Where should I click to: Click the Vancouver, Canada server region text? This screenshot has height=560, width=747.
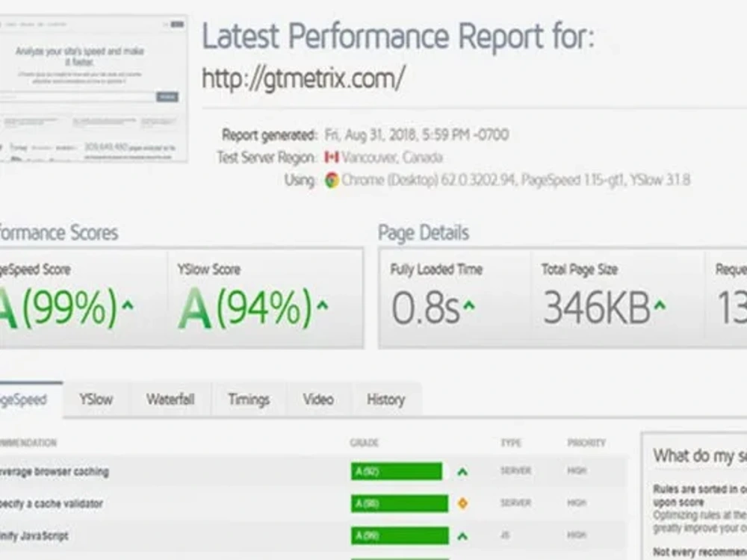(x=392, y=157)
